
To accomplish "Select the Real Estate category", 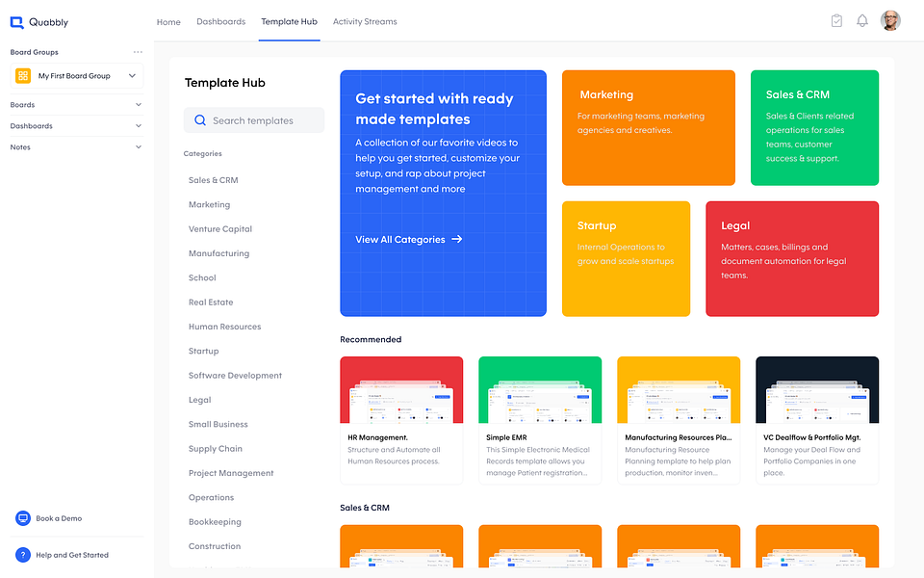I will click(x=211, y=302).
